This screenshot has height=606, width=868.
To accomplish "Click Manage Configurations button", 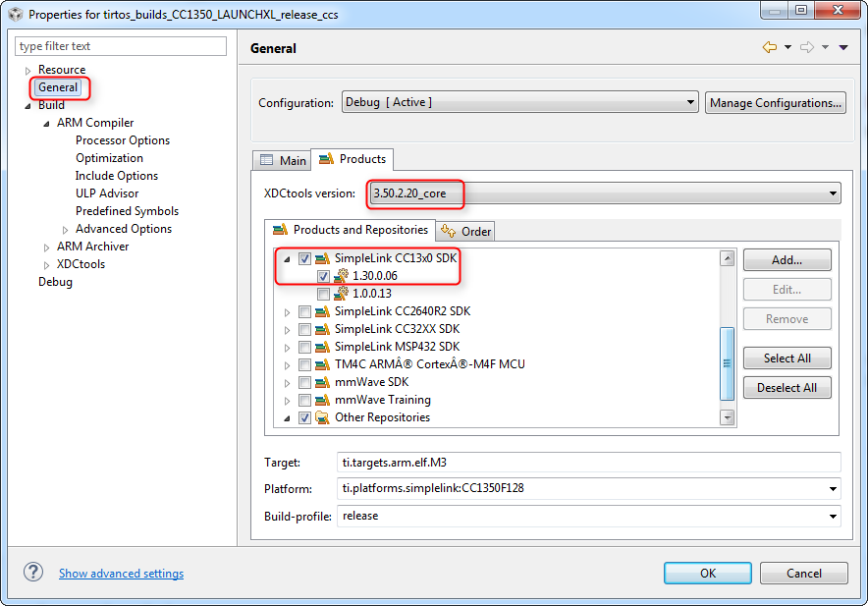I will [x=775, y=102].
